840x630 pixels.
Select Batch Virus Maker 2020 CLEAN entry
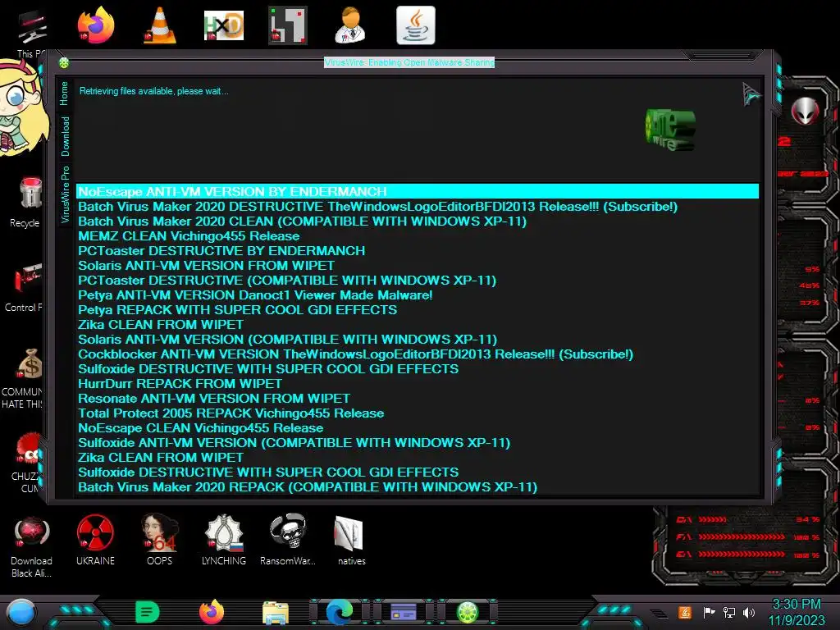pos(418,221)
